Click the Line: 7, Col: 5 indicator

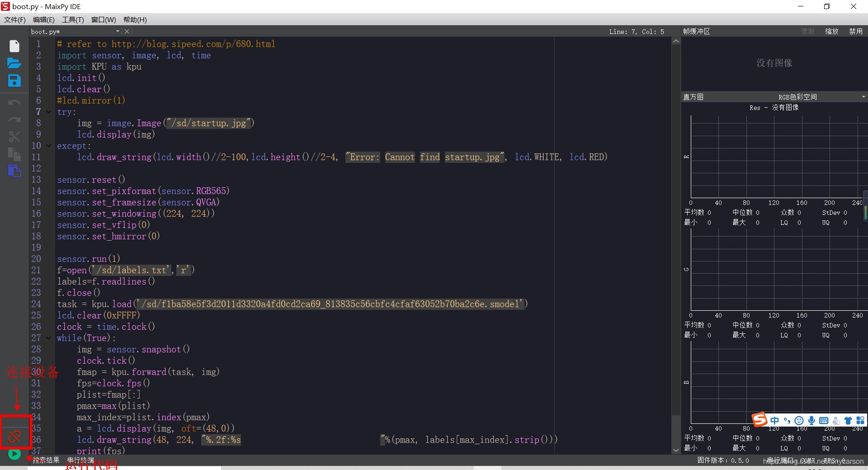(637, 32)
